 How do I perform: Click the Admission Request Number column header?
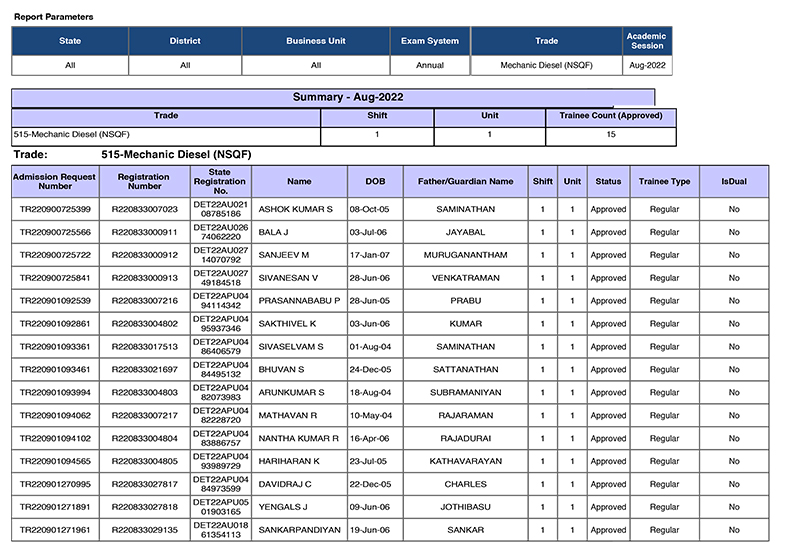tap(55, 181)
